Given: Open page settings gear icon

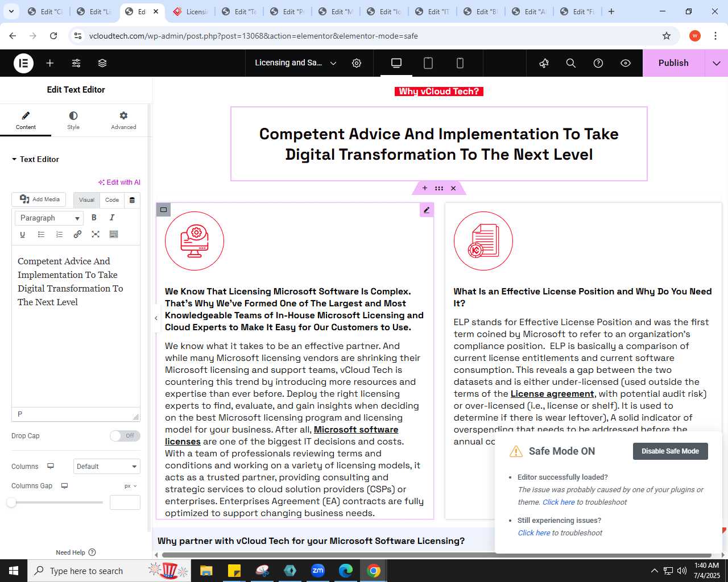Looking at the screenshot, I should pyautogui.click(x=357, y=63).
